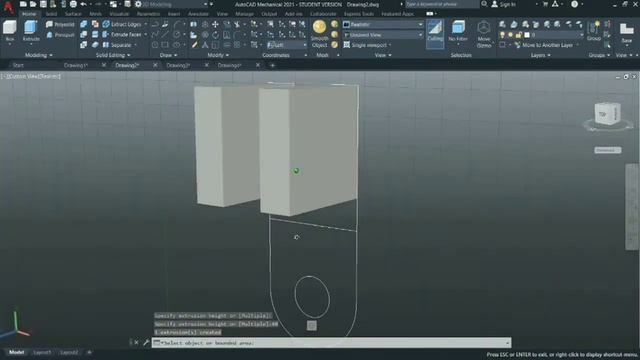Switch to the Model layout tab
This screenshot has width=640, height=360.
point(16,352)
